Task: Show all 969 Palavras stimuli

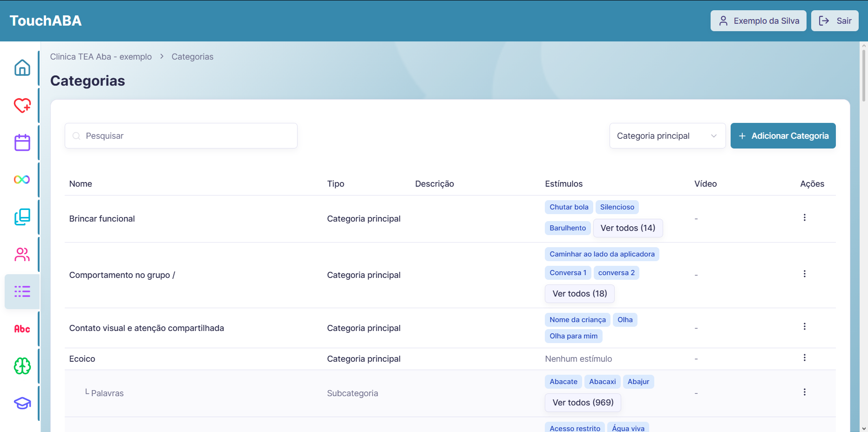Action: tap(583, 403)
